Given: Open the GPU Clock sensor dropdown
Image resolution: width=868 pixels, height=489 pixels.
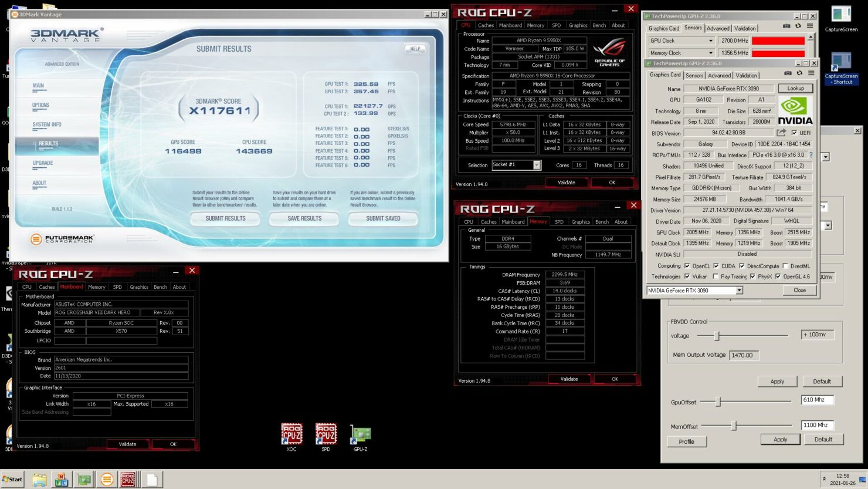Looking at the screenshot, I should (710, 41).
